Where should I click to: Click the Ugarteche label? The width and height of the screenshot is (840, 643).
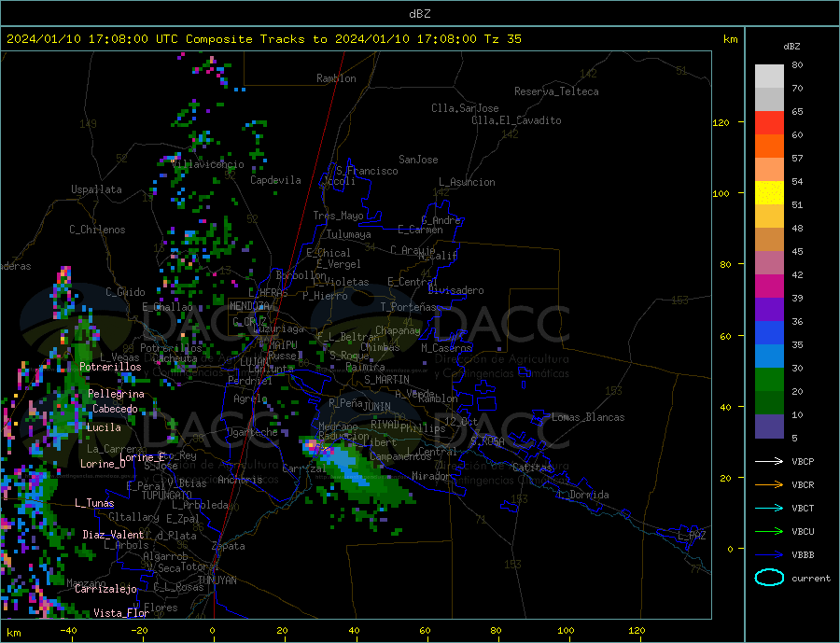pyautogui.click(x=252, y=432)
